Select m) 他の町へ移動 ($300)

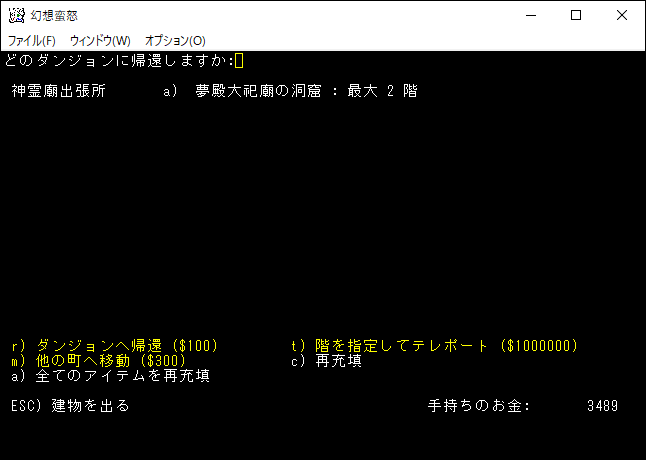98,361
